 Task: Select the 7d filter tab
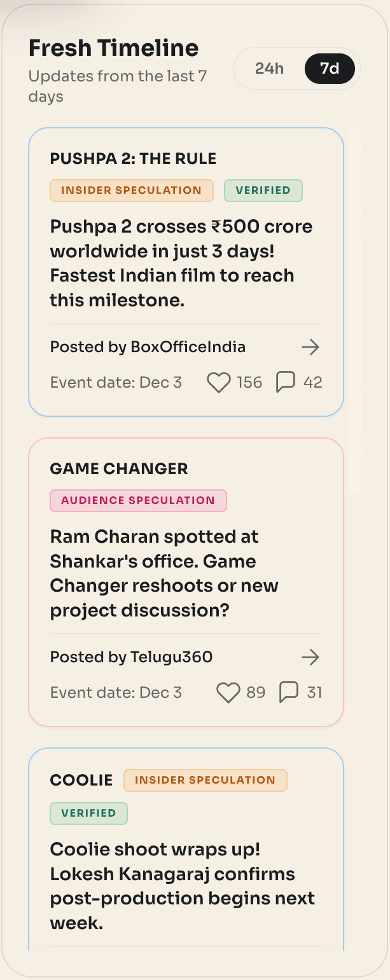pyautogui.click(x=330, y=69)
